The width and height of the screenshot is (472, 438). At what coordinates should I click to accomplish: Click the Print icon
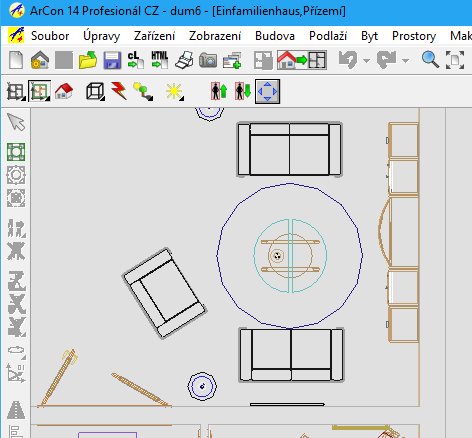(x=184, y=60)
